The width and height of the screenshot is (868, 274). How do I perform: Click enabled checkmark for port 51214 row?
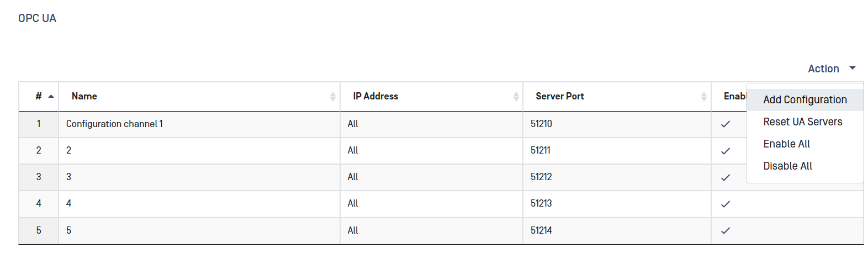pos(726,230)
